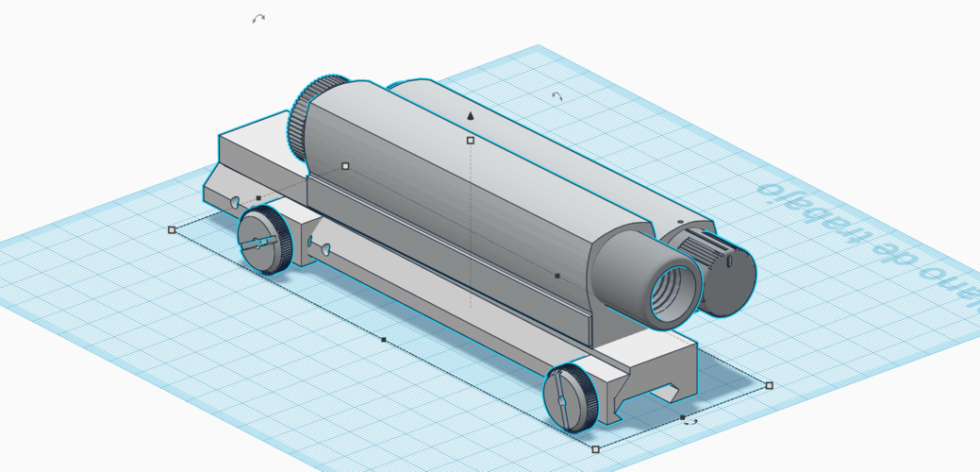Viewport: 980px width, 472px height.
Task: Select the white corner handle below the second thumb screw
Action: (595, 449)
